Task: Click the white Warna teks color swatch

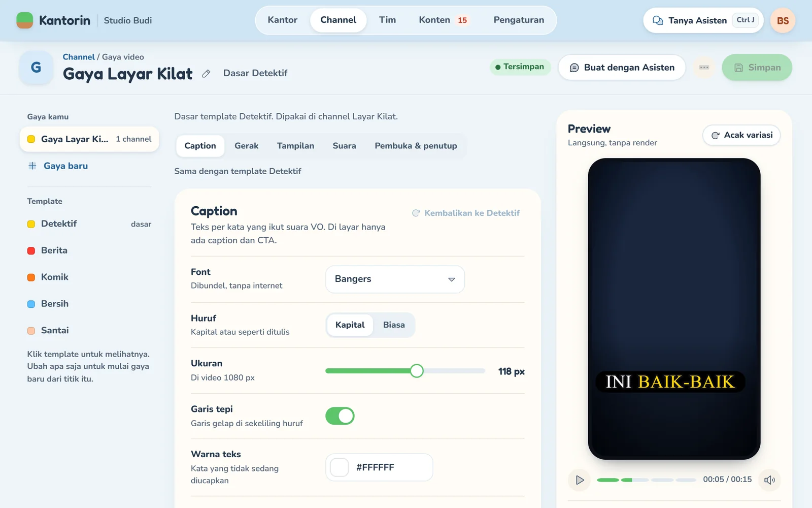Action: pyautogui.click(x=340, y=467)
